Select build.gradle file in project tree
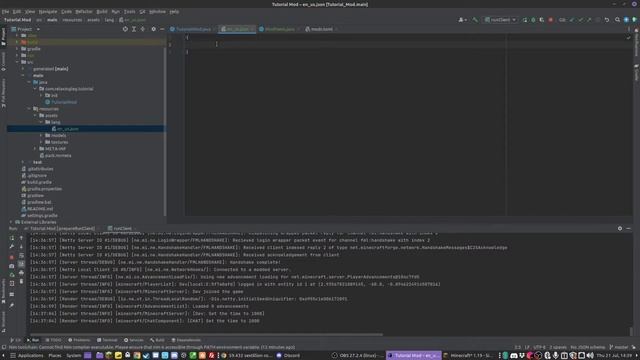 pos(36,182)
